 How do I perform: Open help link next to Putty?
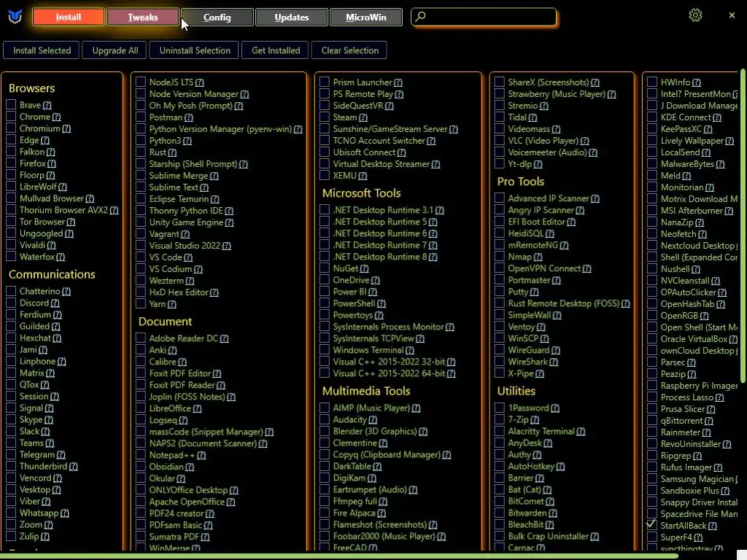pos(535,292)
